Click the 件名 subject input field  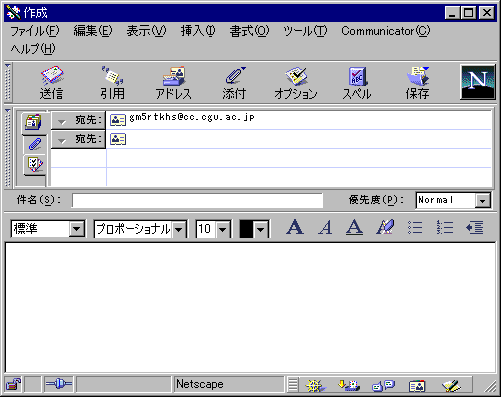click(197, 200)
